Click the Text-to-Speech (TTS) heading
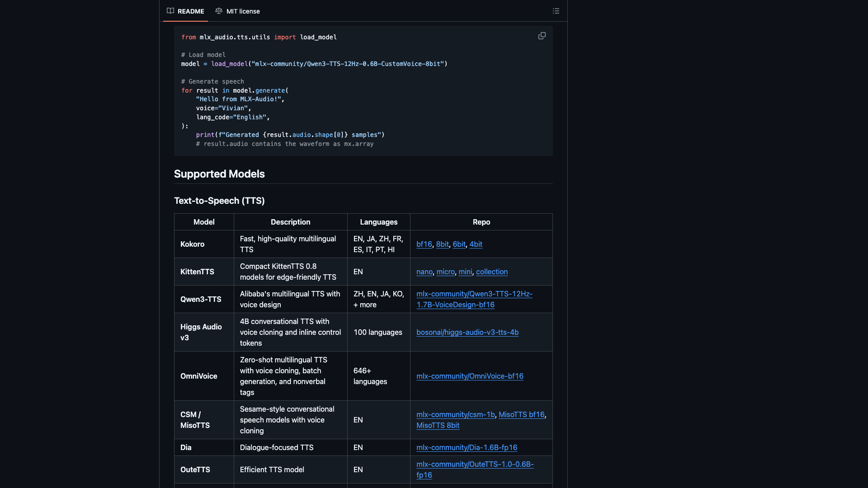Image resolution: width=868 pixels, height=488 pixels. (219, 201)
